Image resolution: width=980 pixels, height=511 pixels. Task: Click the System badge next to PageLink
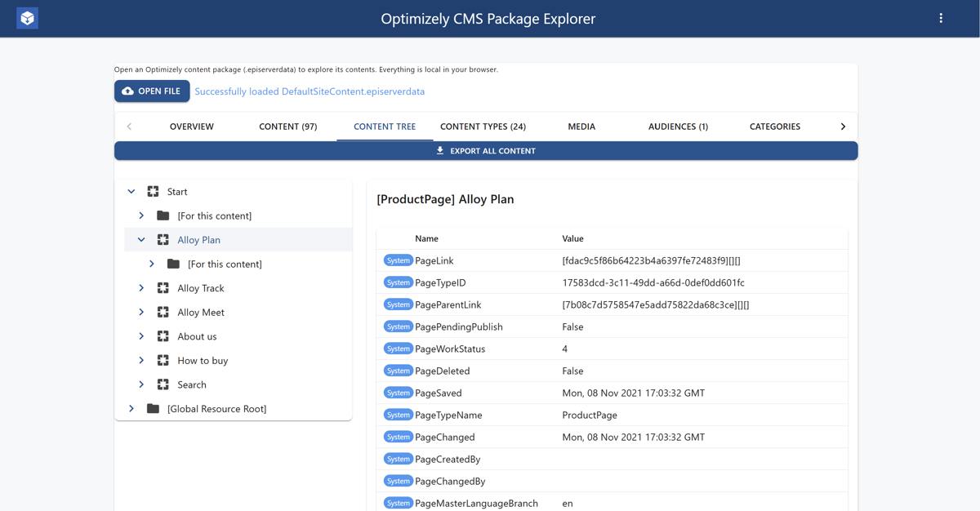click(x=398, y=260)
